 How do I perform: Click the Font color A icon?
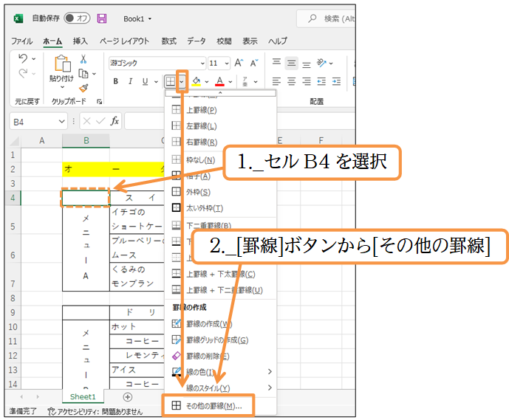click(219, 81)
